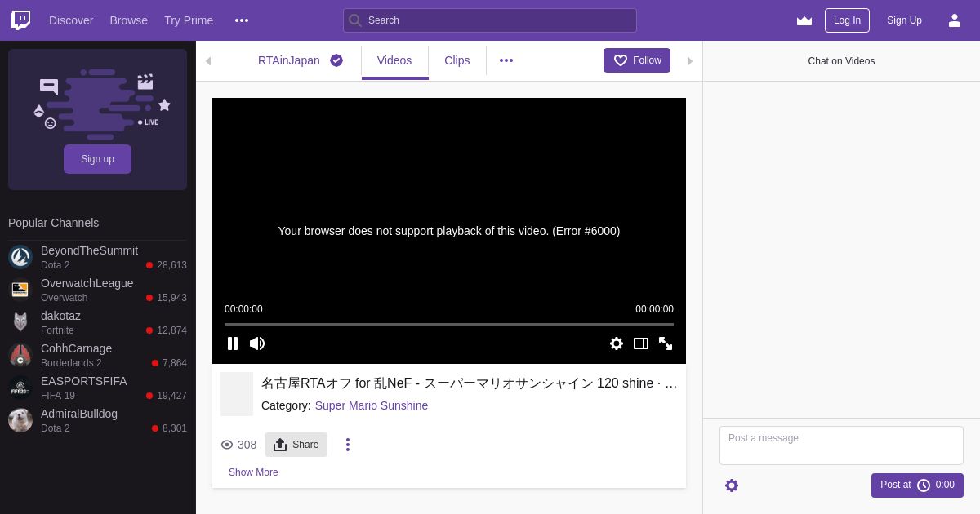980x514 pixels.
Task: Click Sign Up in top bar
Action: pyautogui.click(x=904, y=20)
